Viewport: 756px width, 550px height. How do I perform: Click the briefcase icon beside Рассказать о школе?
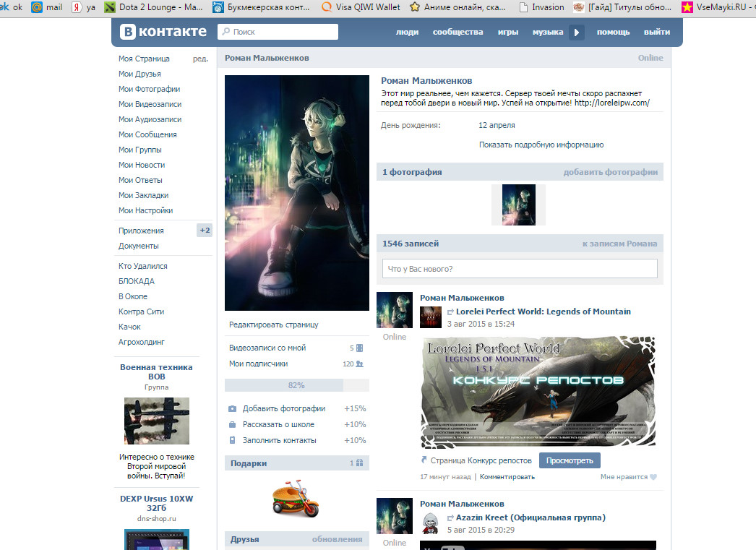click(x=233, y=425)
